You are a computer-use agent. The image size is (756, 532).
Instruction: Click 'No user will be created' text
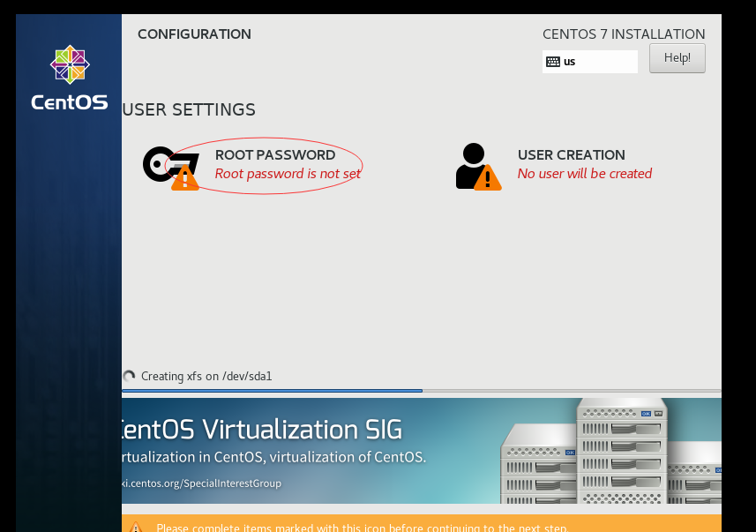pyautogui.click(x=584, y=174)
